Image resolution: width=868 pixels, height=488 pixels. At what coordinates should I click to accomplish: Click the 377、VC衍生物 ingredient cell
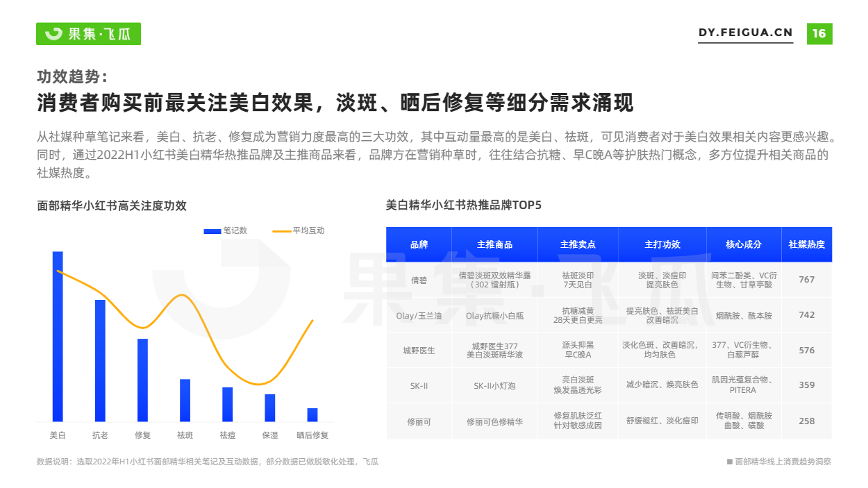pyautogui.click(x=744, y=351)
